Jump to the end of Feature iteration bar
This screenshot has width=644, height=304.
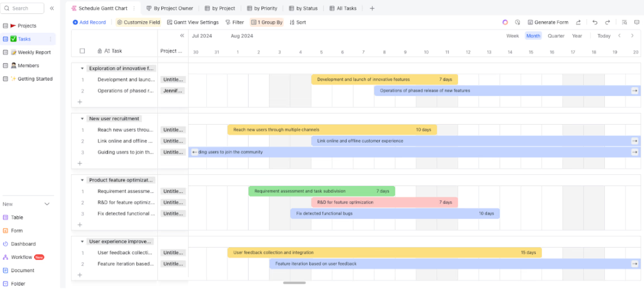point(635,264)
